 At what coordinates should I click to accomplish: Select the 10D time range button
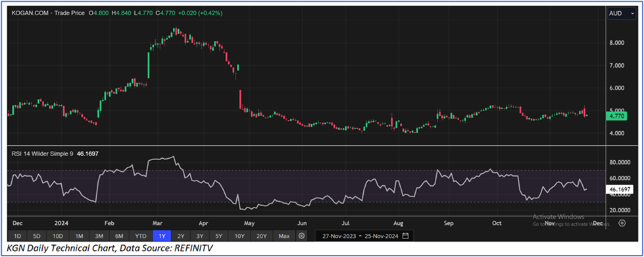[57, 236]
